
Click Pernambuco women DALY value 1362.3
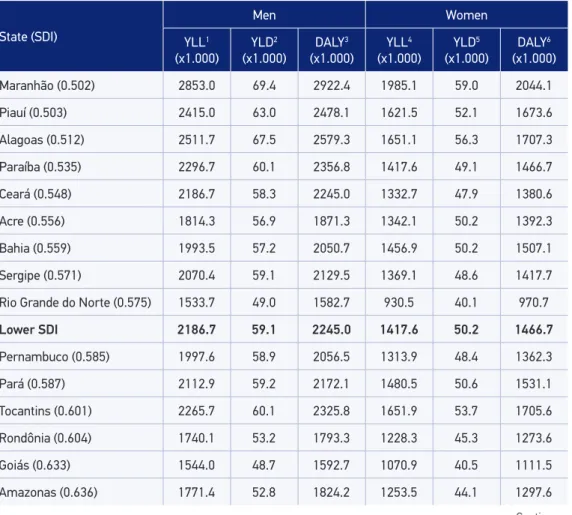[x=534, y=357]
